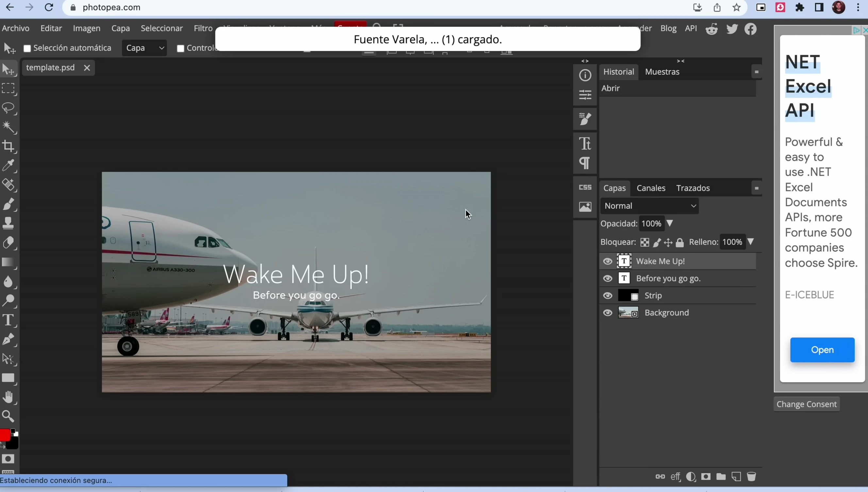
Task: Add layer mask icon
Action: [706, 477]
